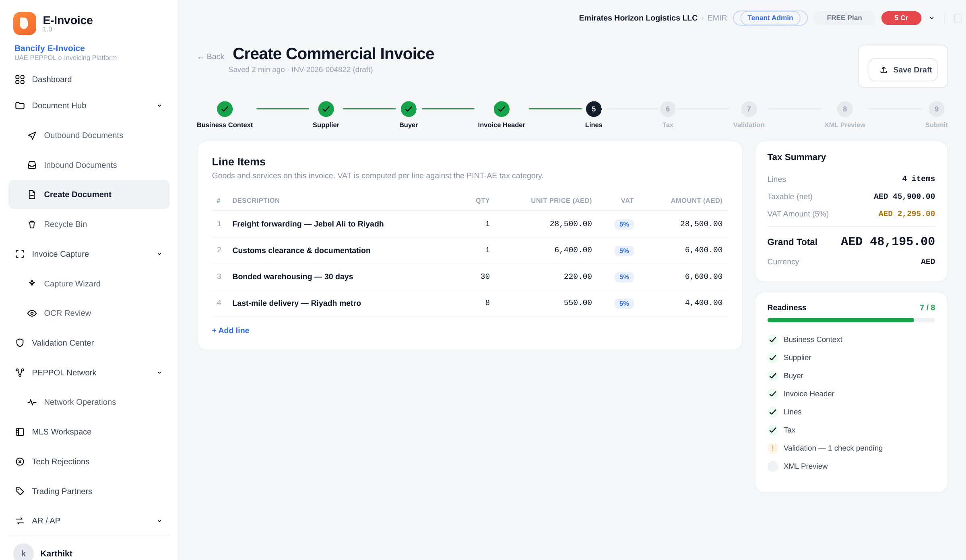Toggle the PEPPOL Network chevron

(x=159, y=373)
